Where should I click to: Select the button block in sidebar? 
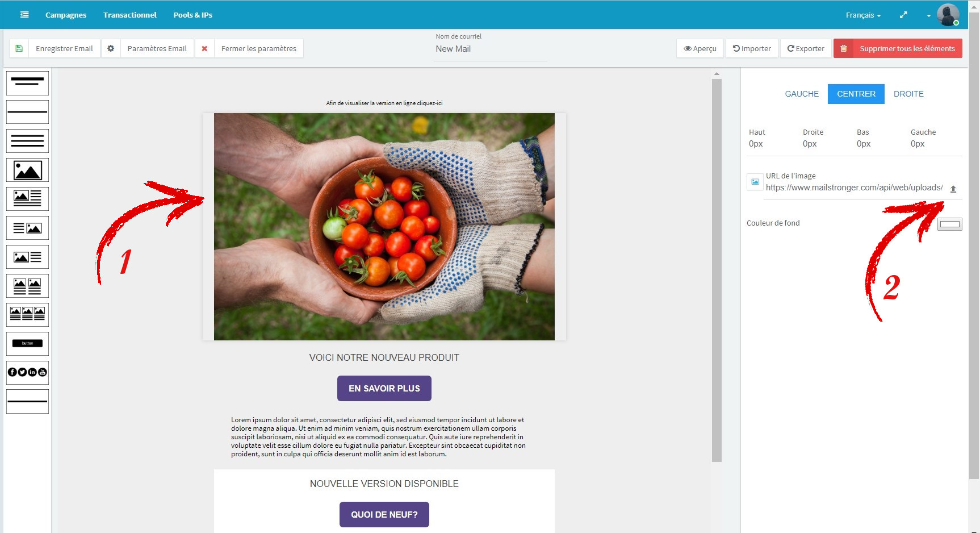coord(27,344)
